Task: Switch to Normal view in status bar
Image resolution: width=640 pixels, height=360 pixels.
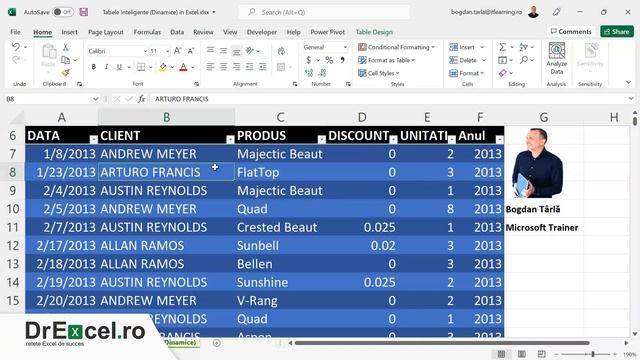Action: click(501, 354)
